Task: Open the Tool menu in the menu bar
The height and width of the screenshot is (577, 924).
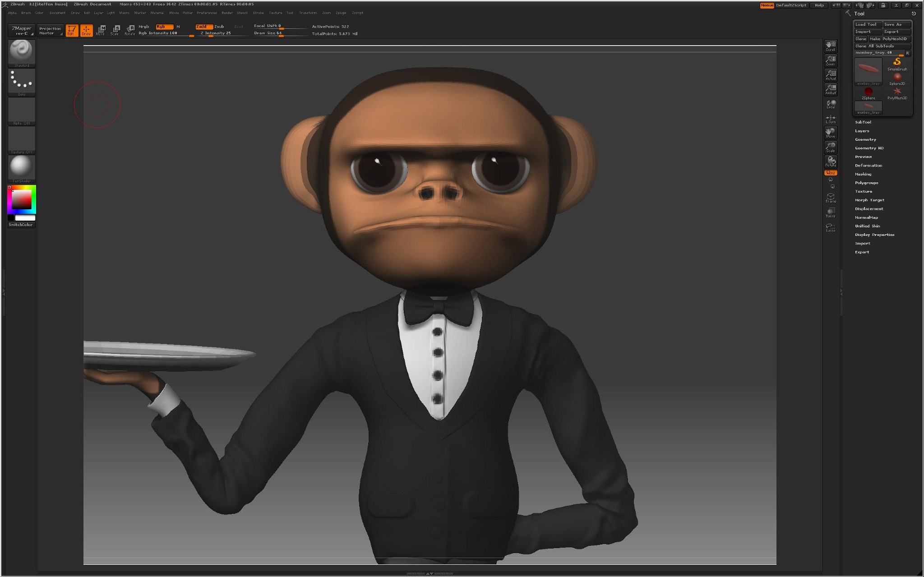Action: point(290,13)
